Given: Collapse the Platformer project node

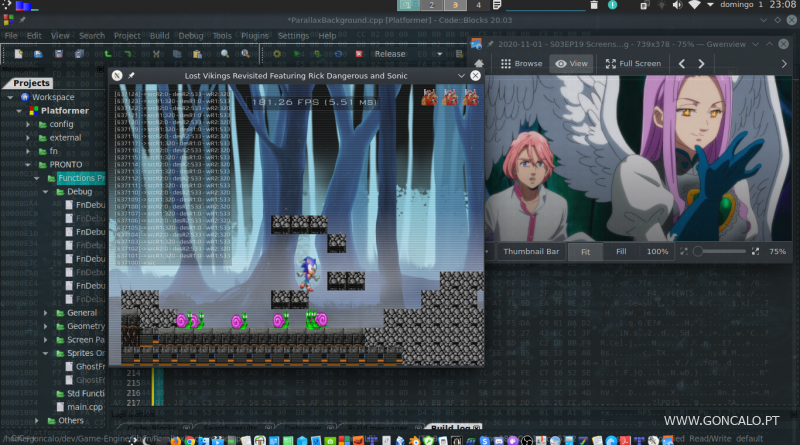Looking at the screenshot, I should tap(19, 111).
